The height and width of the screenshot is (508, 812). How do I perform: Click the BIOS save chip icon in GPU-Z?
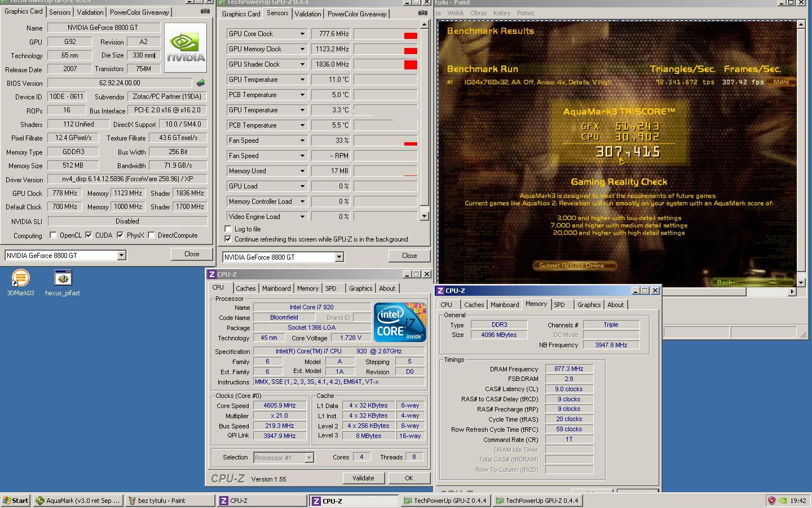pos(200,83)
